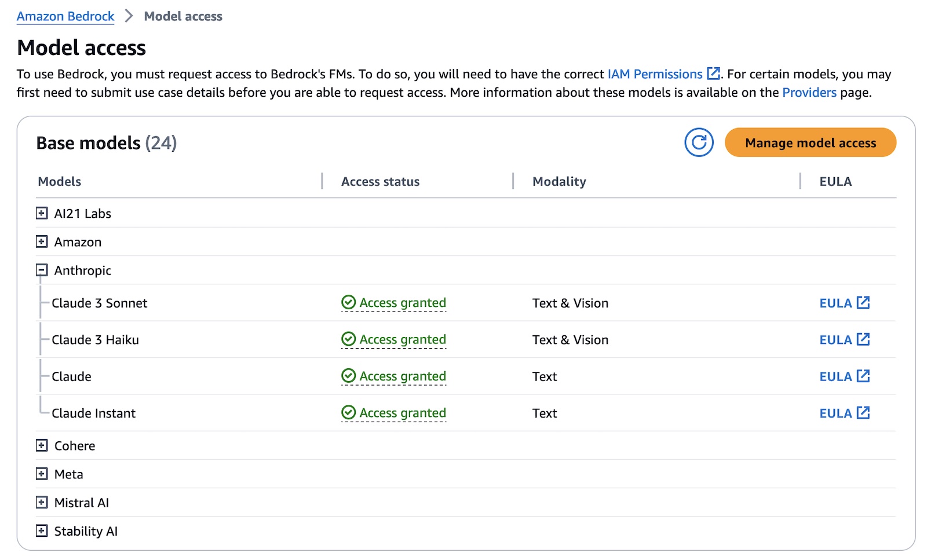Viewport: 927px width, 560px height.
Task: Open the EULA external link for Claude 3 Haiku
Action: [x=844, y=339]
